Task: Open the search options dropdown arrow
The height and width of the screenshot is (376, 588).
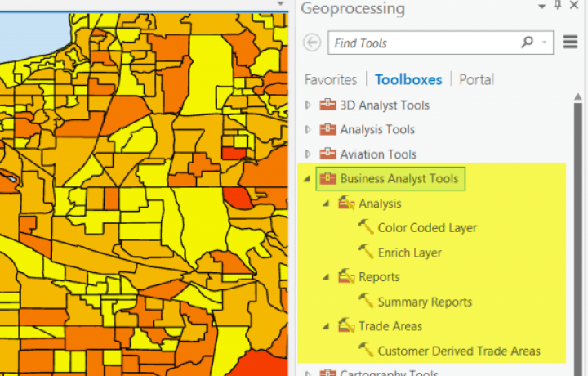Action: (545, 43)
